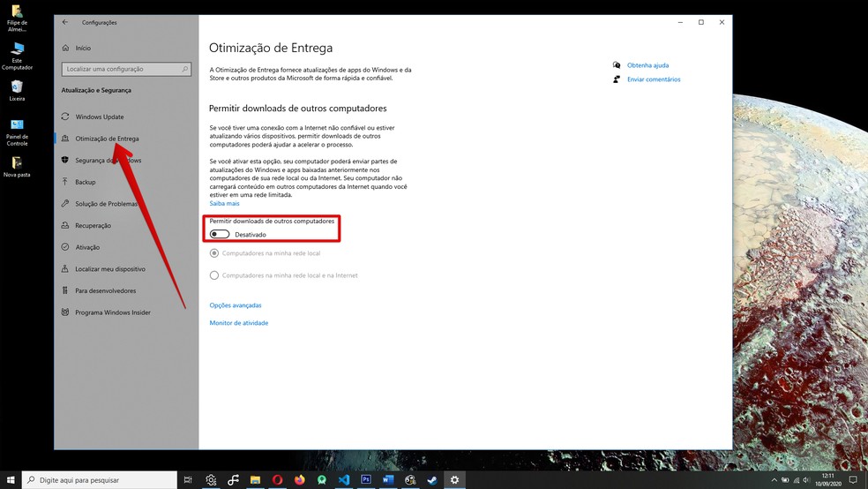The height and width of the screenshot is (489, 868).
Task: Open Photoshop from taskbar
Action: tap(366, 479)
